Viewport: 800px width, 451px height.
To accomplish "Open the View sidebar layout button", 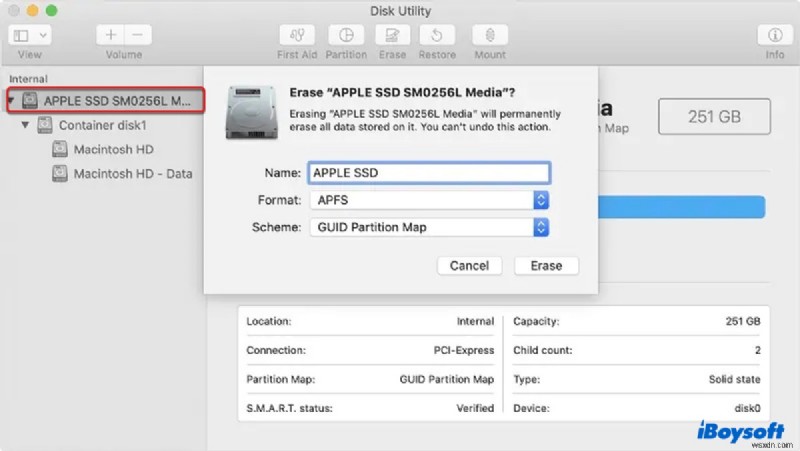I will (21, 35).
